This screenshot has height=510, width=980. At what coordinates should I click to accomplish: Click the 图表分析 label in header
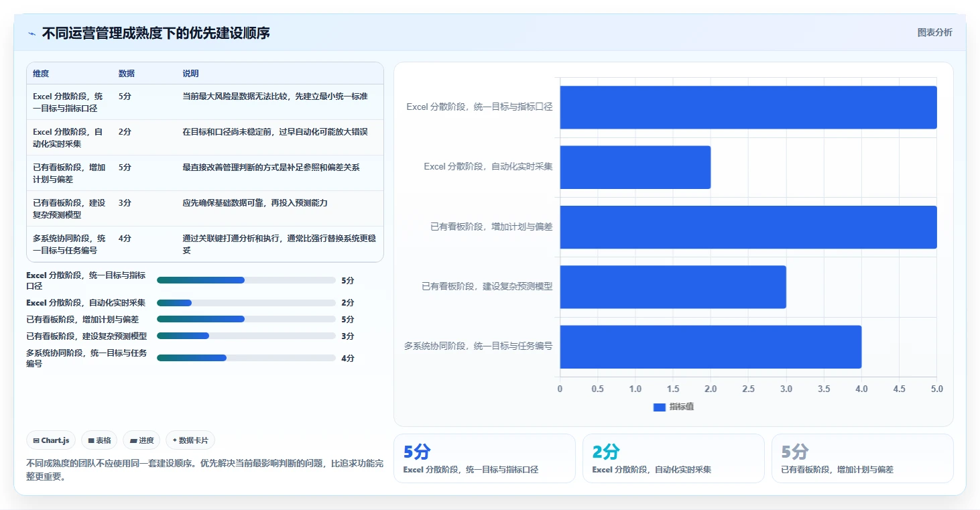tap(934, 33)
